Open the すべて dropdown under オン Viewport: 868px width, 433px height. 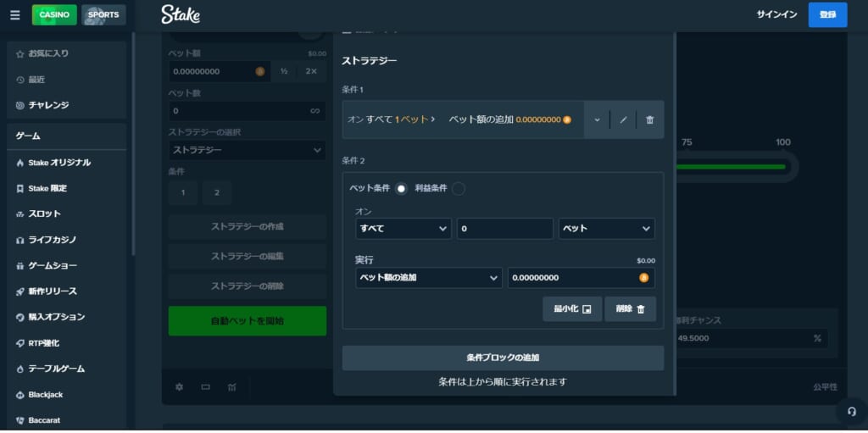[403, 229]
